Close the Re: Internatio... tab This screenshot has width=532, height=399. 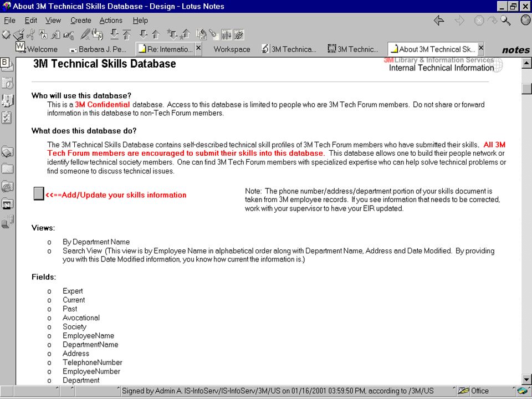click(x=198, y=48)
